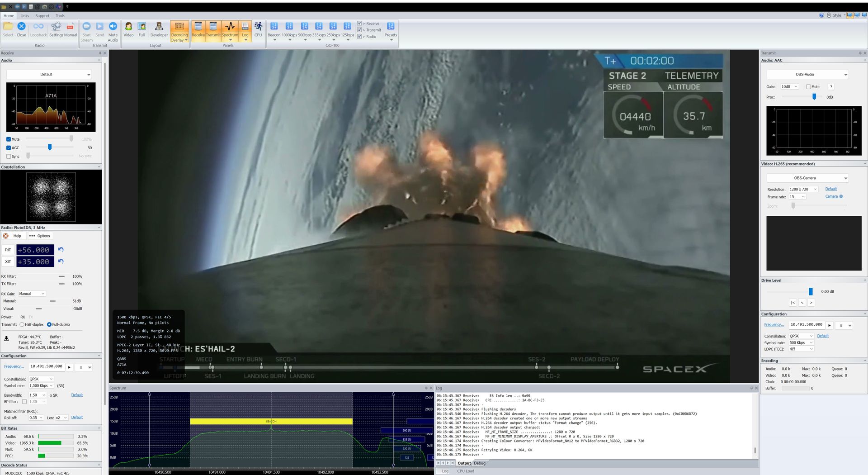The width and height of the screenshot is (868, 475).
Task: Click the Options button under PlutoSDR
Action: pyautogui.click(x=40, y=236)
